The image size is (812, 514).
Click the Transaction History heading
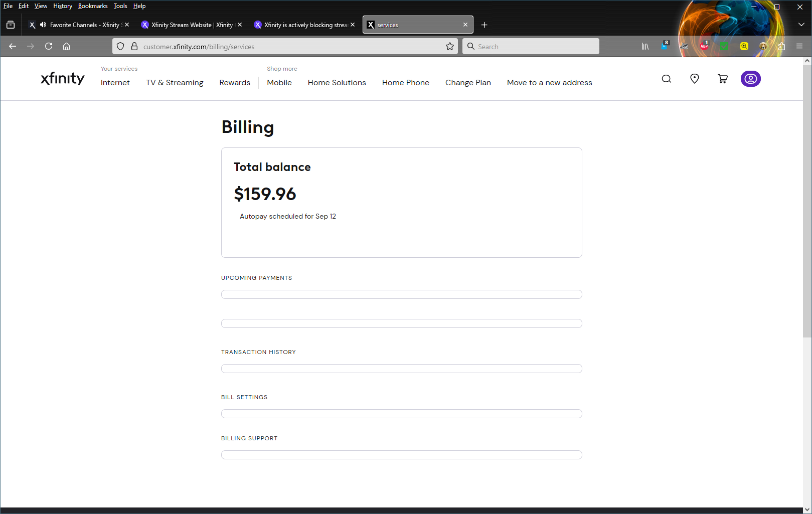pos(259,352)
